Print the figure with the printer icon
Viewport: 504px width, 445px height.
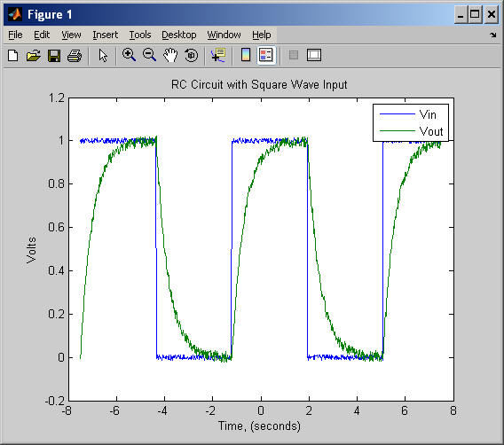(x=75, y=56)
